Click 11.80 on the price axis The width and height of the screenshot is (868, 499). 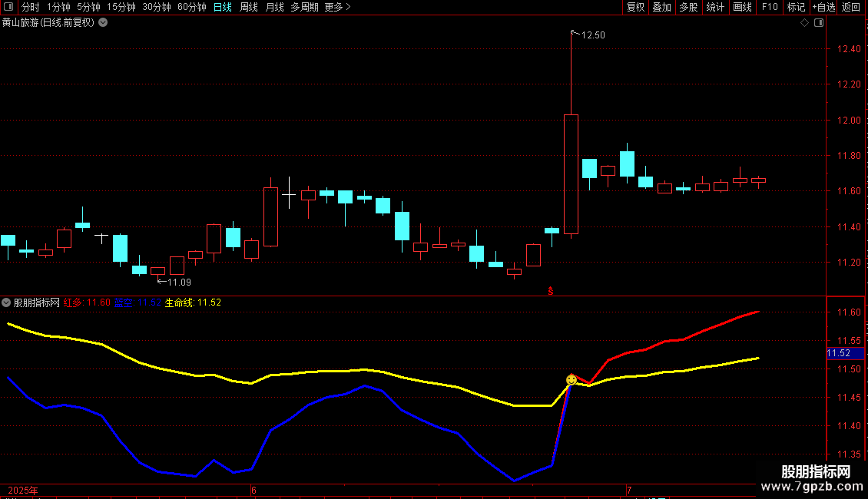849,156
